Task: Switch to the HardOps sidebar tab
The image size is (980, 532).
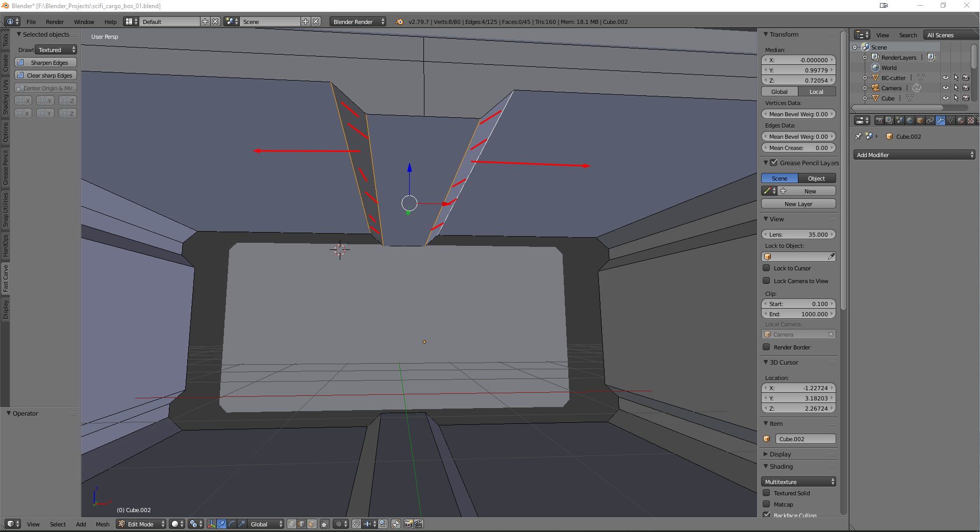Action: pos(5,245)
